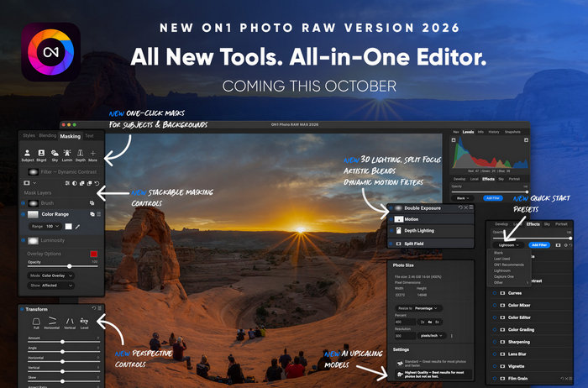Click the Percent input field
Viewport: 588px width, 388px height.
tap(405, 322)
